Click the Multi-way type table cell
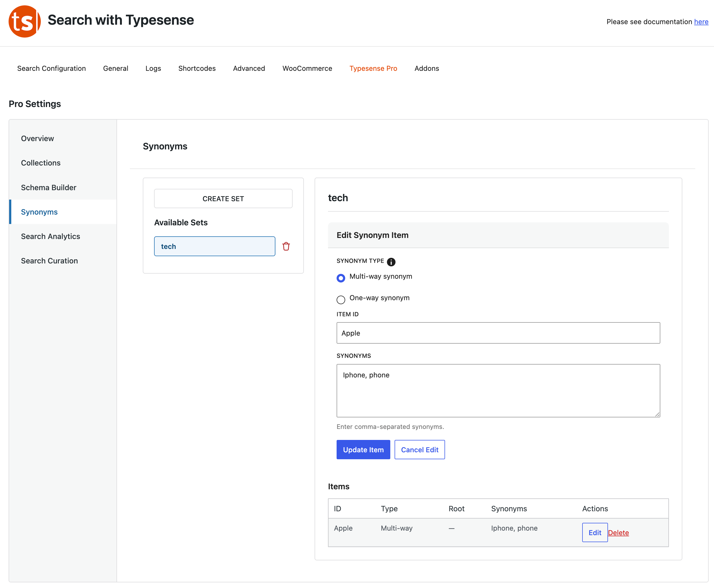The image size is (714, 588). click(396, 528)
